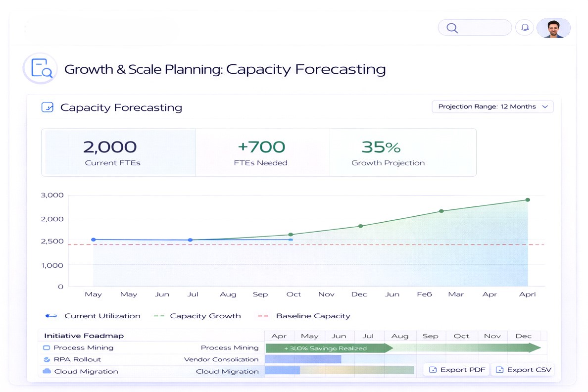Image resolution: width=588 pixels, height=392 pixels.
Task: Click the Capacity Forecasting panel icon
Action: tap(47, 107)
